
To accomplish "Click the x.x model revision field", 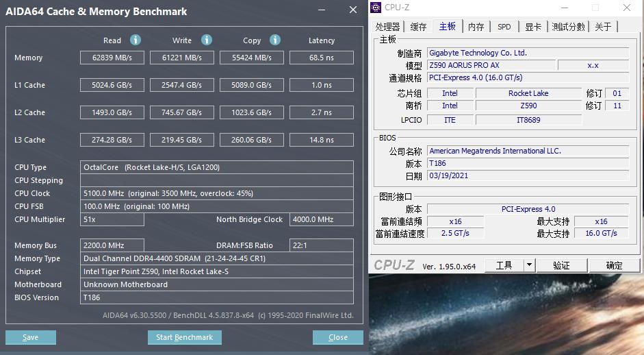I will coord(593,65).
